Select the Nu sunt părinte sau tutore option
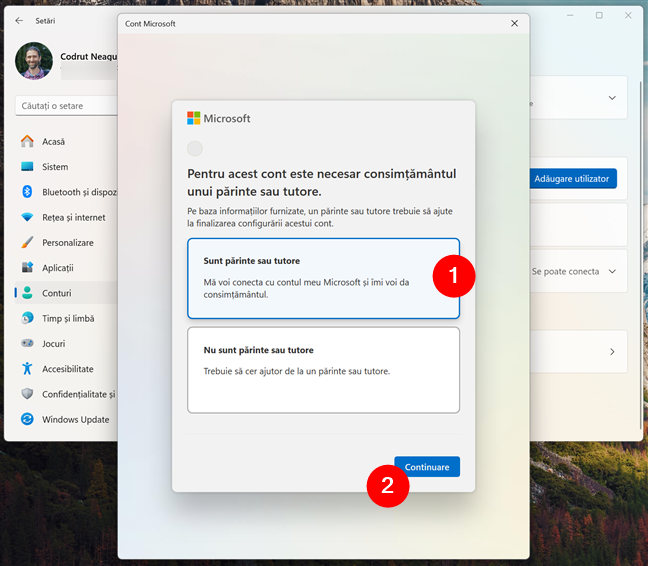The height and width of the screenshot is (566, 648). click(x=323, y=370)
